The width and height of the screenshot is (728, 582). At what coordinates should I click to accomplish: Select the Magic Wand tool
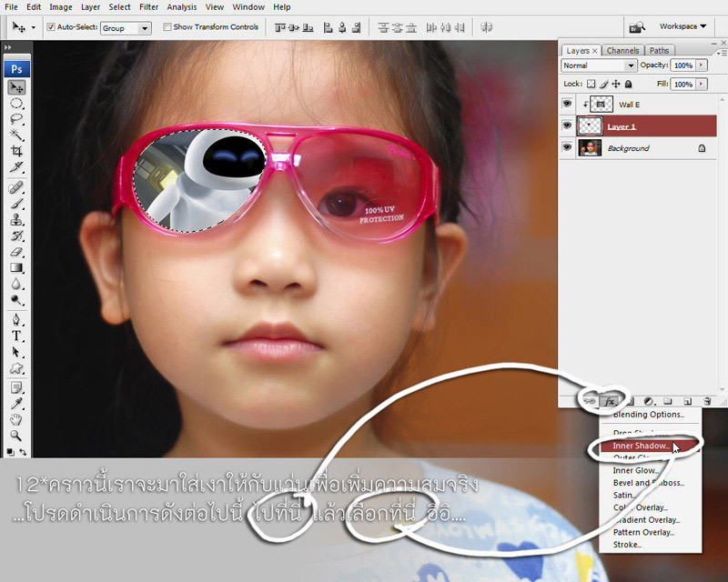coord(16,135)
